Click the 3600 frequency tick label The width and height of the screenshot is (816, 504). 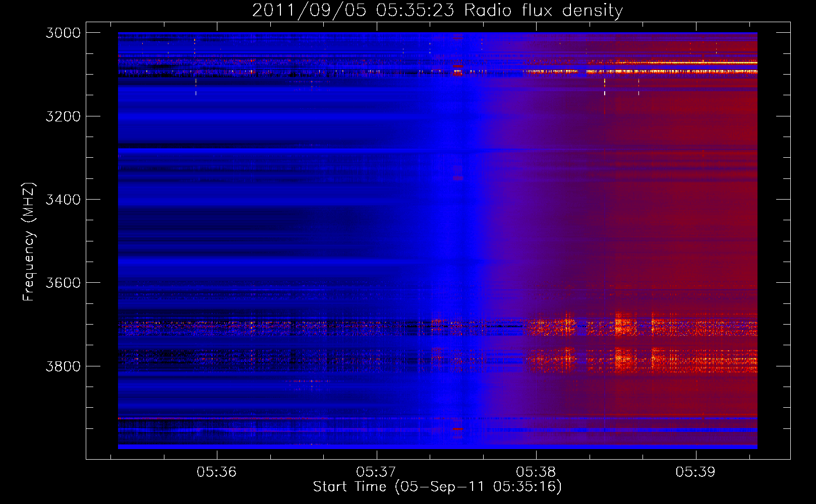pos(63,283)
